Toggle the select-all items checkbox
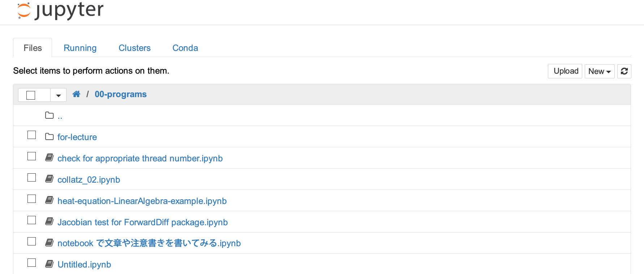 (x=31, y=95)
